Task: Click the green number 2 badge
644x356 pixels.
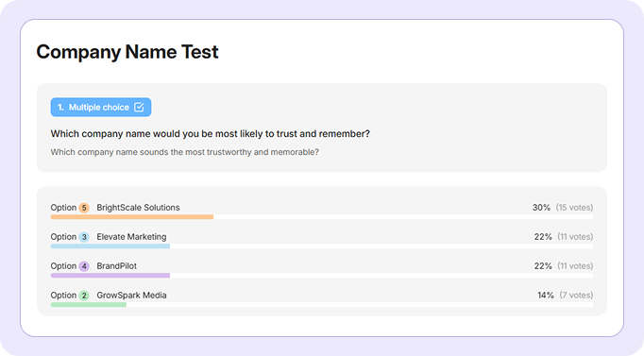Action: coord(84,296)
